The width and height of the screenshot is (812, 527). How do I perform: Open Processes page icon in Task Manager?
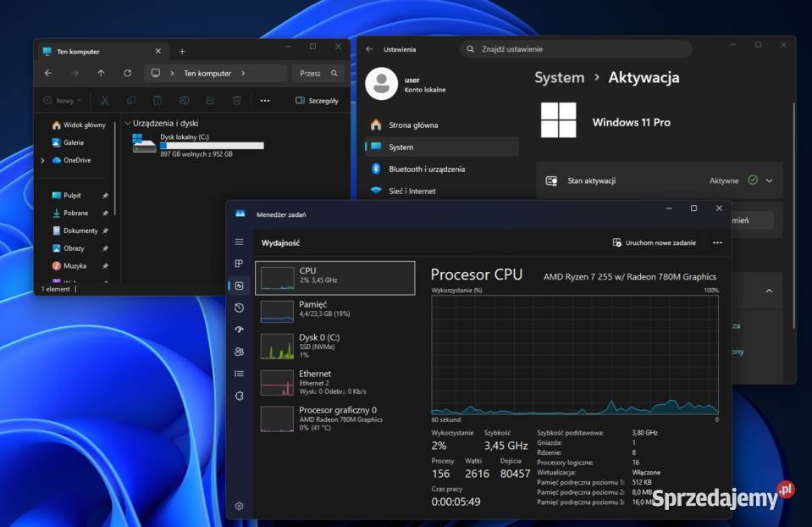[x=239, y=263]
